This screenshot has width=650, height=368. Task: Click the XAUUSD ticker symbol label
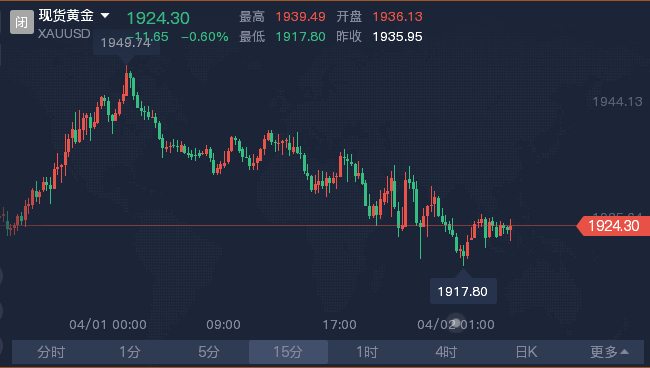[x=64, y=34]
